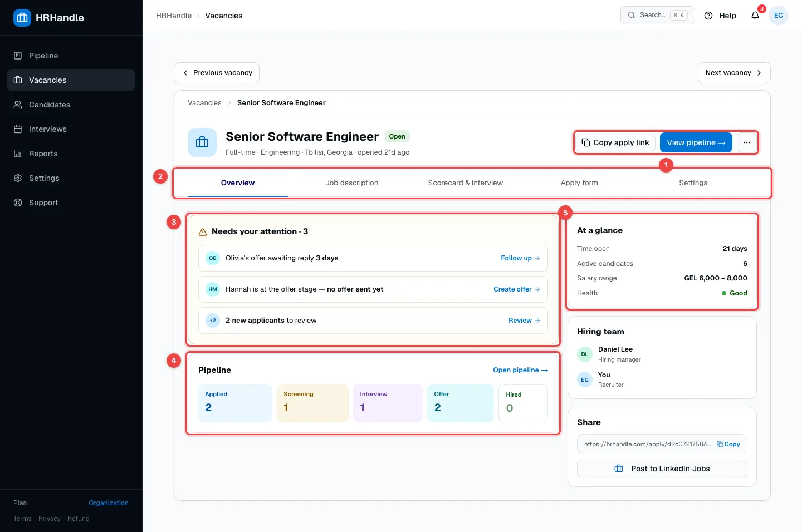Select the Offer stage card
The height and width of the screenshot is (532, 802).
460,403
